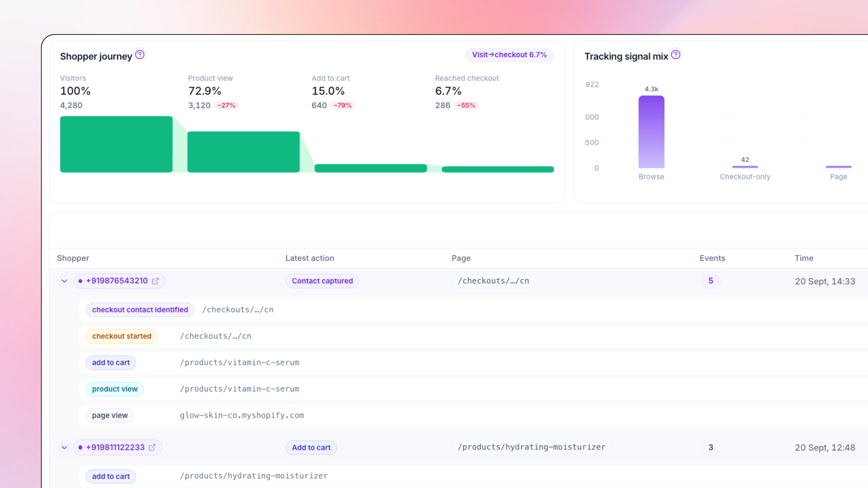The width and height of the screenshot is (868, 488).
Task: Click the Time column header
Action: [804, 258]
